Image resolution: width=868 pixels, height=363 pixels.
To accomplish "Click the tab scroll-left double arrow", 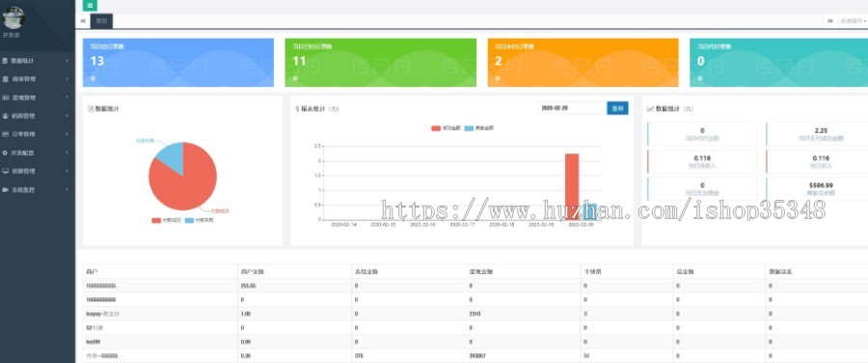I will 83,21.
